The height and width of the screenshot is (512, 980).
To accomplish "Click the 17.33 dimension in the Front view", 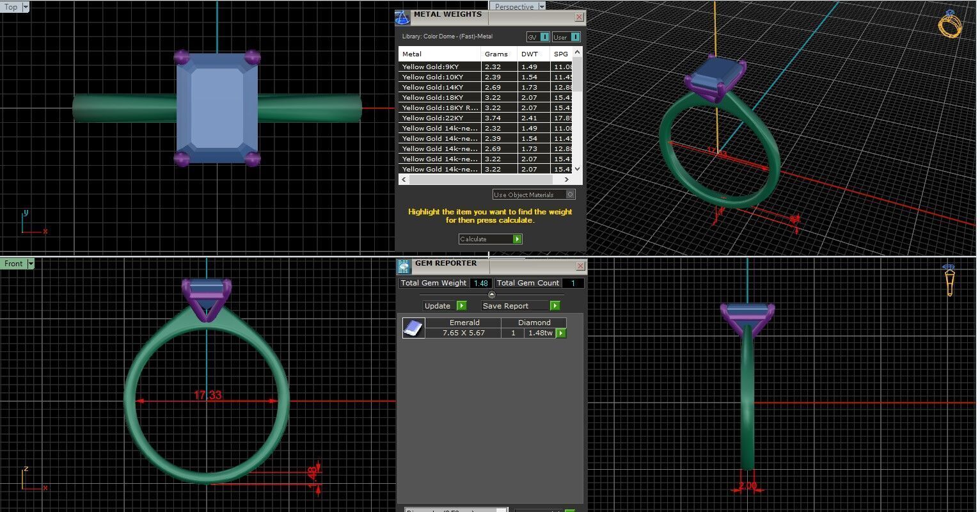I will pos(208,395).
